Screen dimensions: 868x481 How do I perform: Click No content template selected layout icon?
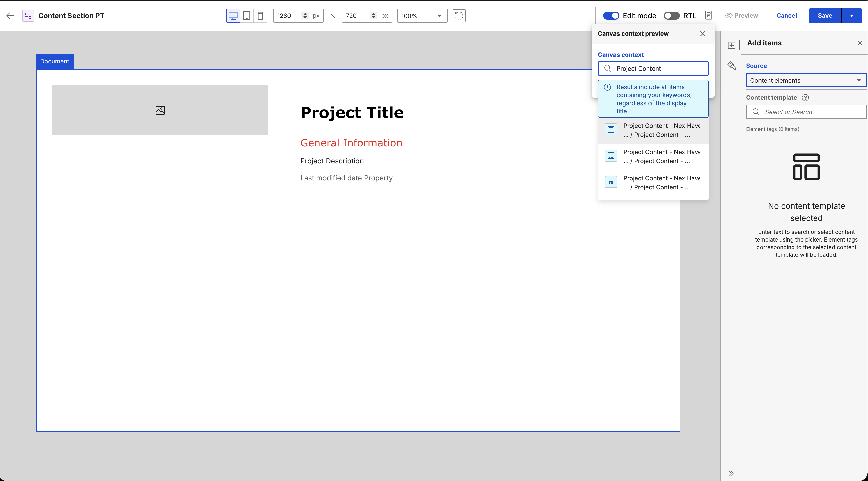[806, 167]
